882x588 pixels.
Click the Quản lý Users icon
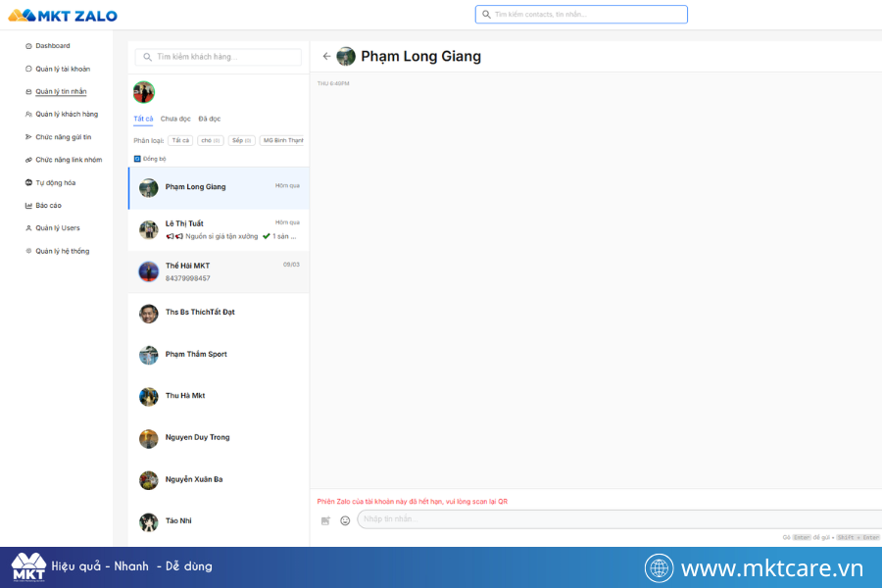28,228
